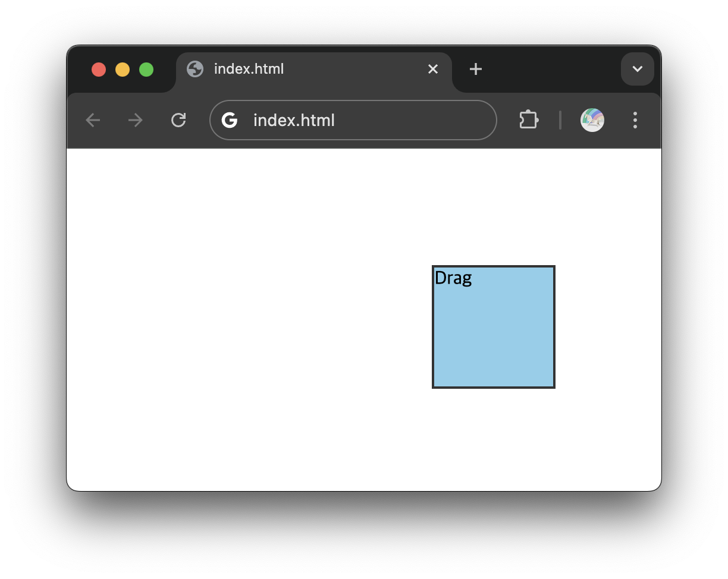728x579 pixels.
Task: Open the three-dot Chrome menu
Action: [635, 120]
